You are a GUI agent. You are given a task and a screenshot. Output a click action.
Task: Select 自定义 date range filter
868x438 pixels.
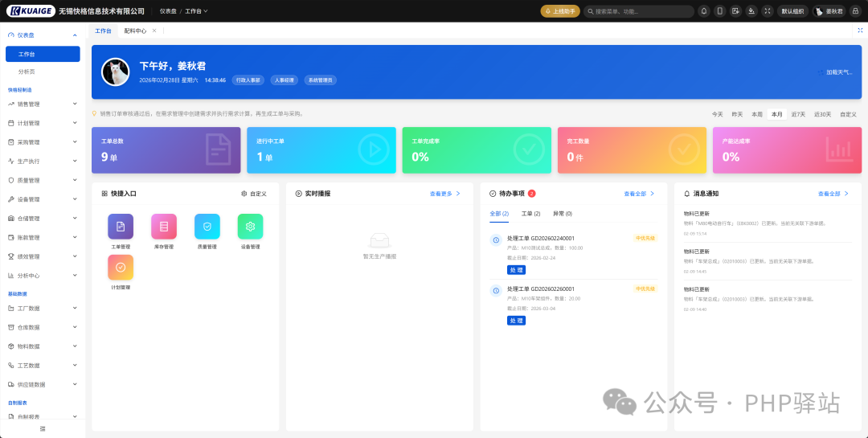click(848, 114)
